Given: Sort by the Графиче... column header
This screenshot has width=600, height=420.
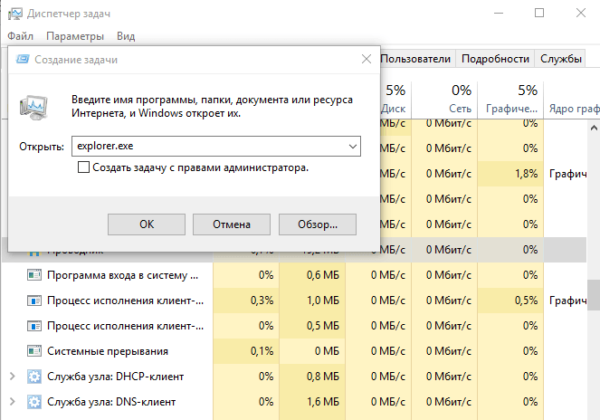Looking at the screenshot, I should pos(510,99).
